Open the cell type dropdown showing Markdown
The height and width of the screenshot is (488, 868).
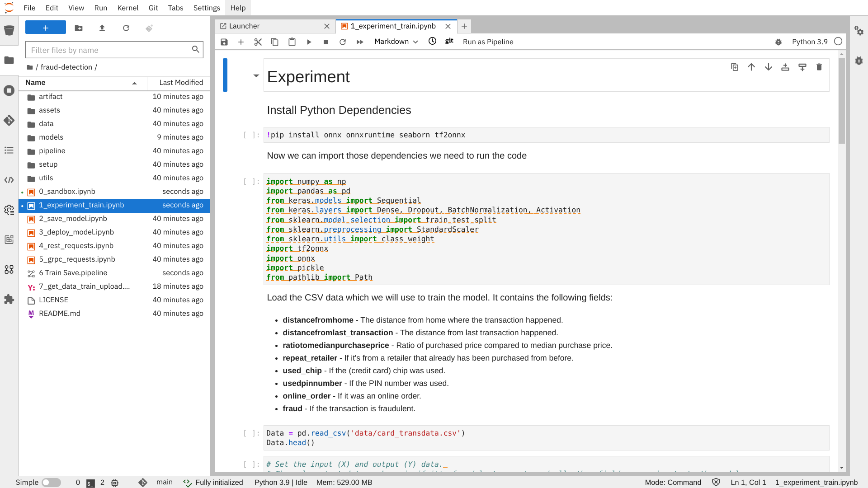tap(395, 42)
